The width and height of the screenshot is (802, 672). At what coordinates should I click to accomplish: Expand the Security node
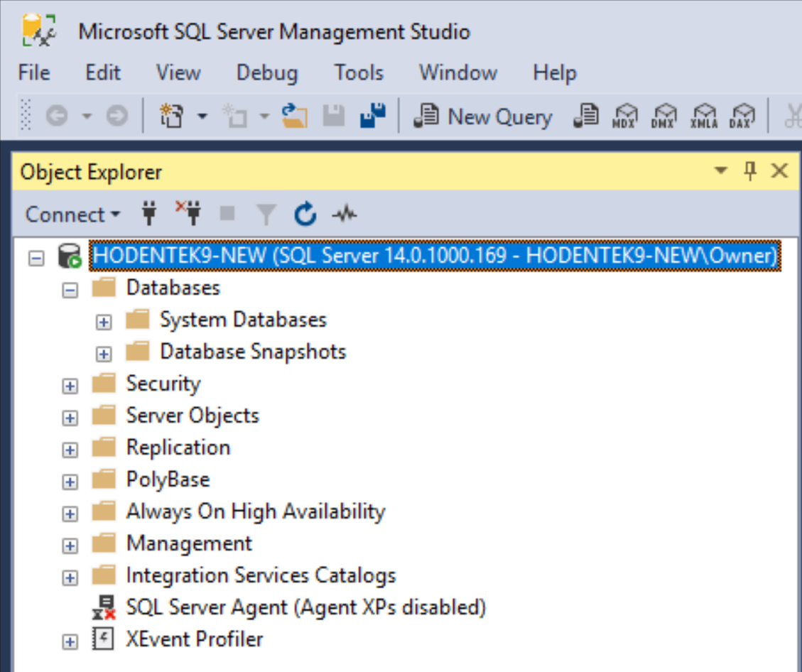69,386
